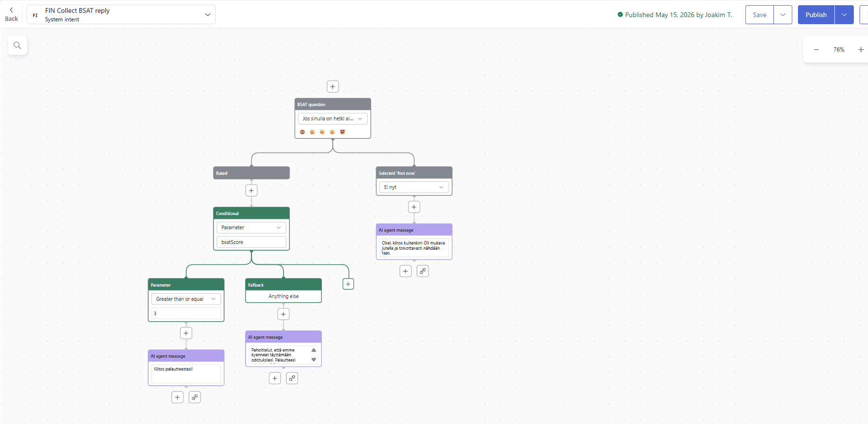
Task: Click the Save button
Action: coord(760,15)
